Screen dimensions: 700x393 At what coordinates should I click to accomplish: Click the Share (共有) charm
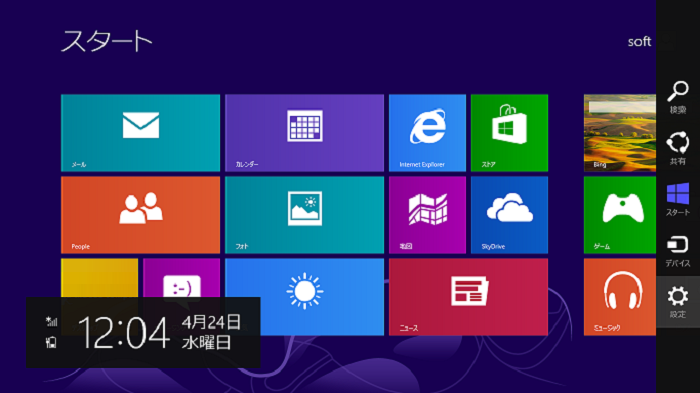point(678,148)
